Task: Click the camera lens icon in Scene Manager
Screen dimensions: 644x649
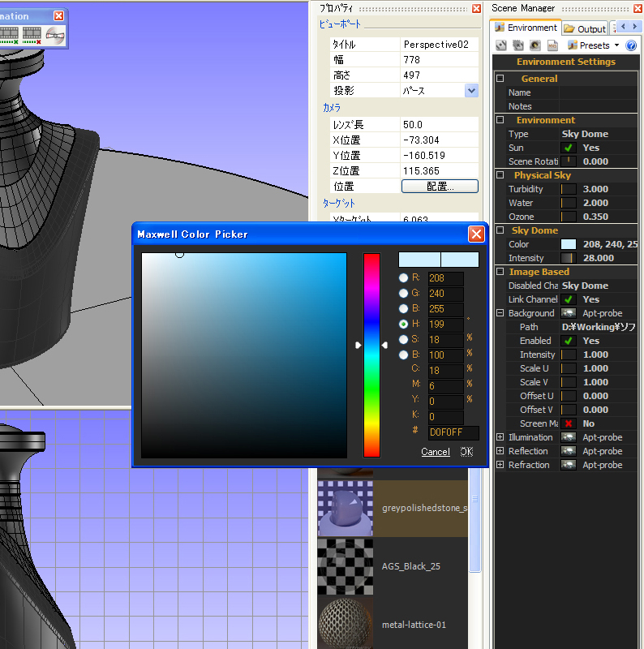Action: [x=535, y=45]
